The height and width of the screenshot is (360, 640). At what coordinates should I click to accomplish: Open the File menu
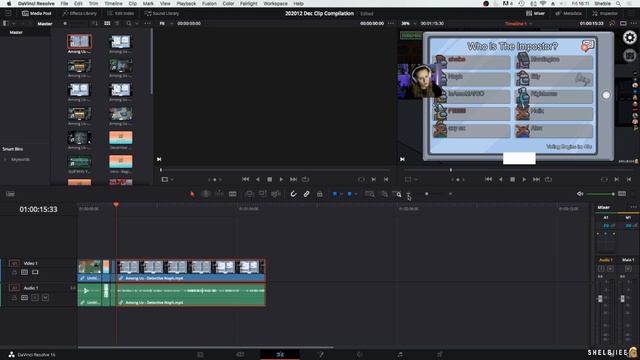(64, 3)
